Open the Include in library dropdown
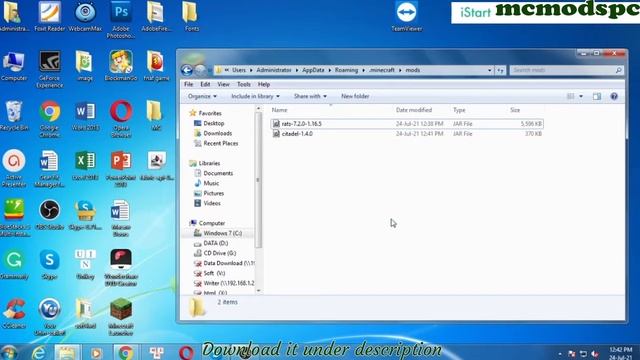 (255, 96)
